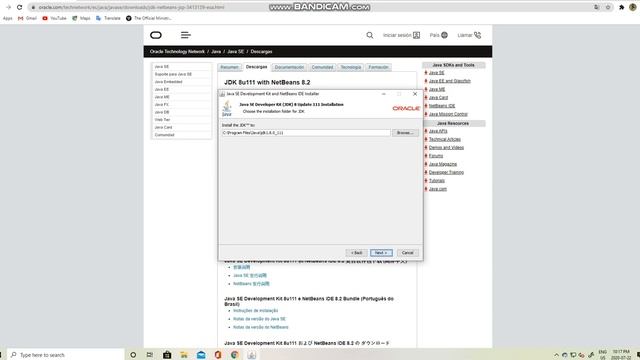This screenshot has height=360, width=640.
Task: Click the JDK install path field
Action: tap(306, 133)
